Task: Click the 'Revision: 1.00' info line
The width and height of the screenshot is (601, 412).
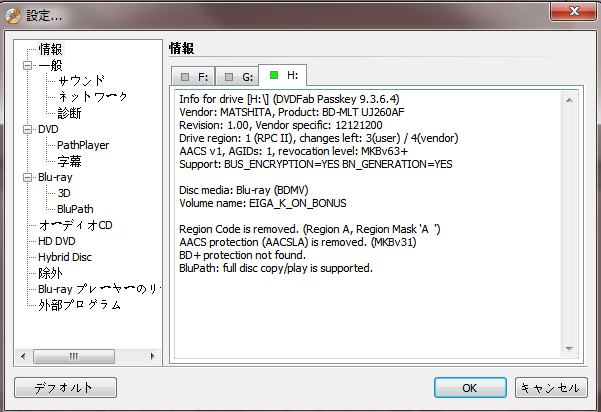Action: [281, 125]
